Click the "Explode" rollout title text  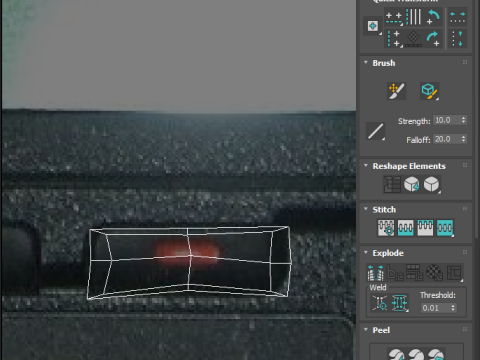(388, 253)
